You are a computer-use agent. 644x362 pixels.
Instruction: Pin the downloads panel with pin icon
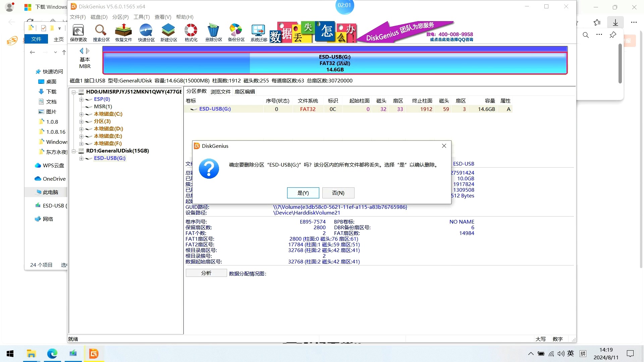click(613, 35)
